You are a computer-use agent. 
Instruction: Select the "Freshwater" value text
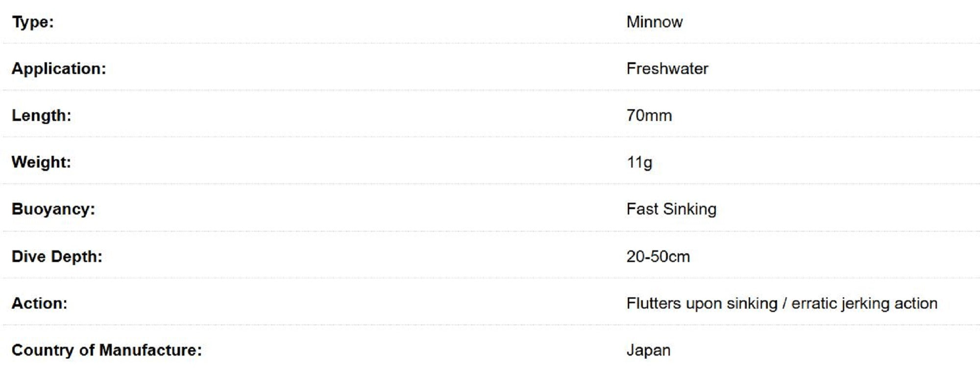click(667, 69)
